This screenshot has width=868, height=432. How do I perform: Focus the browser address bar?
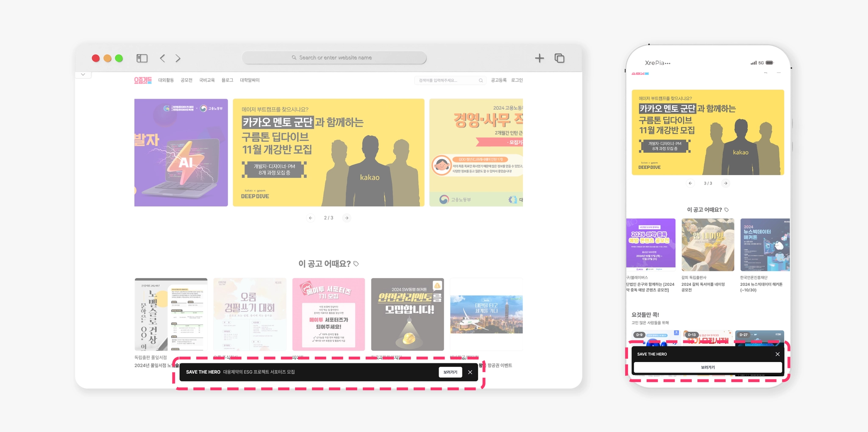point(334,58)
